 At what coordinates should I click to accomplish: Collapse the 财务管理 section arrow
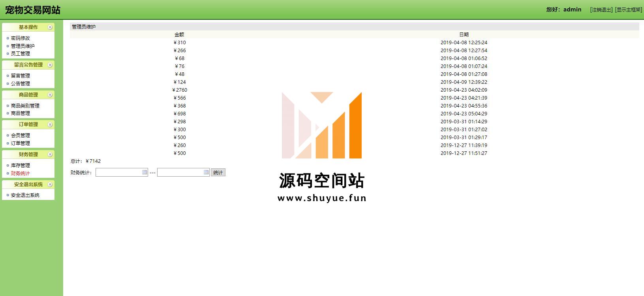(x=50, y=155)
